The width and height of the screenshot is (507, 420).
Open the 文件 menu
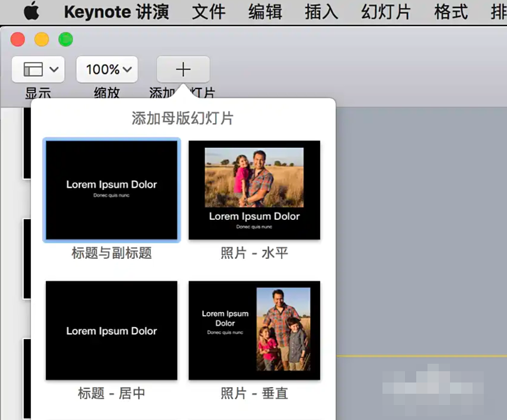208,12
